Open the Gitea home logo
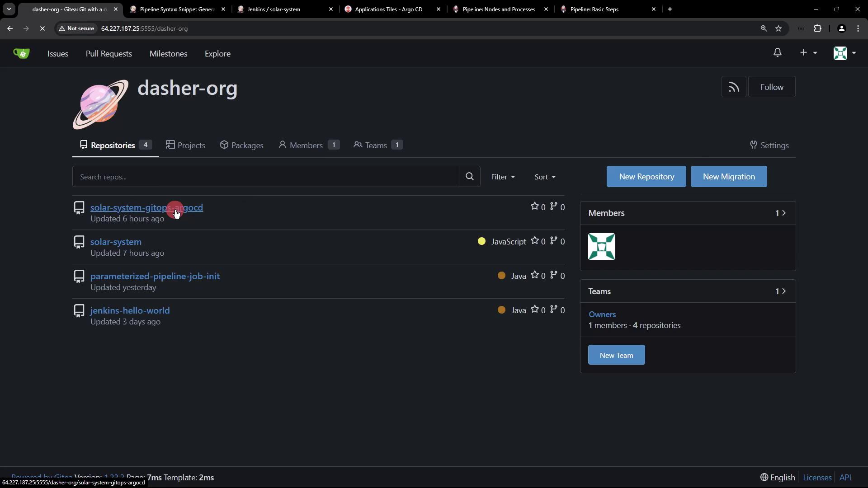The width and height of the screenshot is (868, 488). point(21,53)
